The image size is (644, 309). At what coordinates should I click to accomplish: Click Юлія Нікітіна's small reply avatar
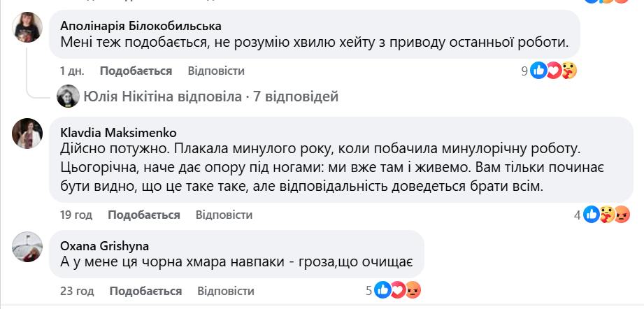(x=67, y=96)
